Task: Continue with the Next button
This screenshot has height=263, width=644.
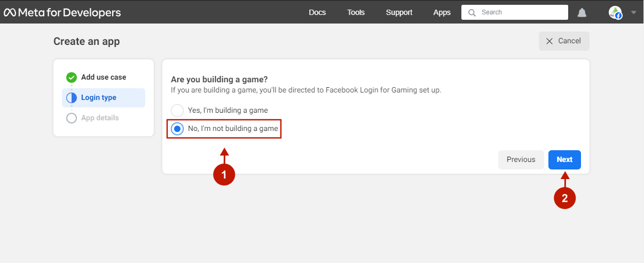Action: [564, 160]
